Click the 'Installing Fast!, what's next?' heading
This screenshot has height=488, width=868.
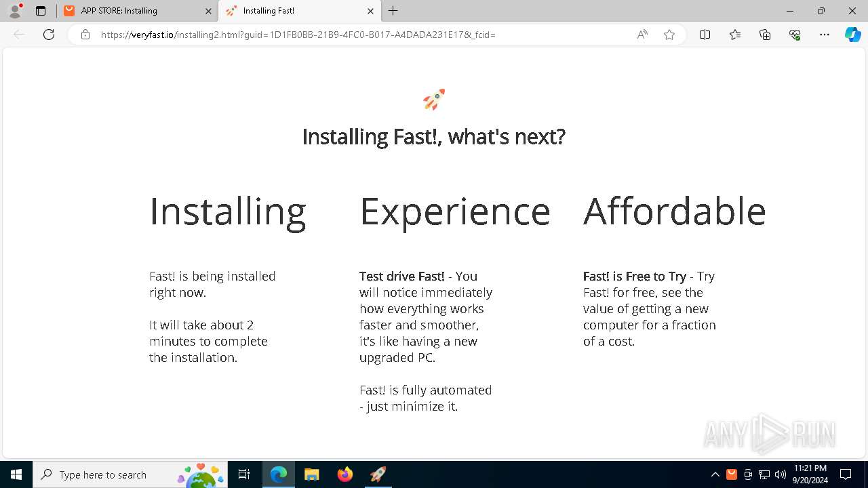click(433, 137)
